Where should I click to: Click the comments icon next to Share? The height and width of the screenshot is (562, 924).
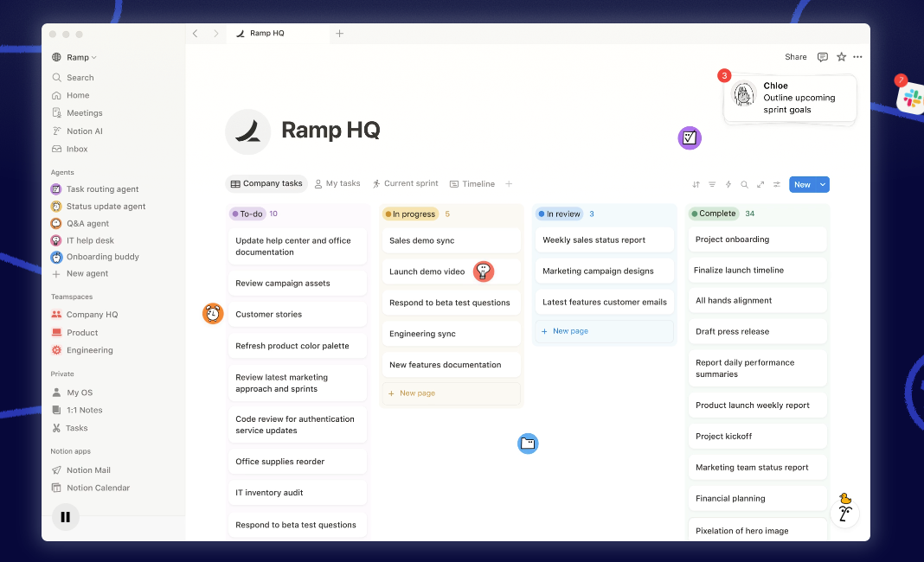point(822,57)
